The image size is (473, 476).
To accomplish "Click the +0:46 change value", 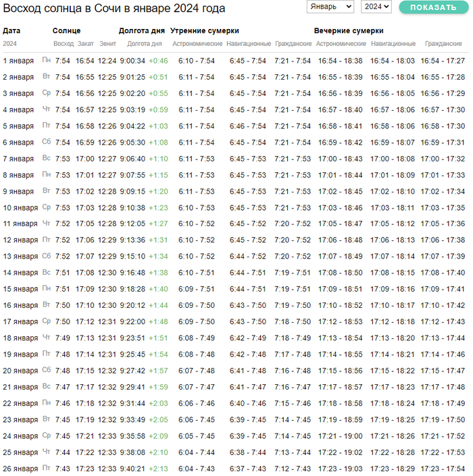I will tap(158, 61).
